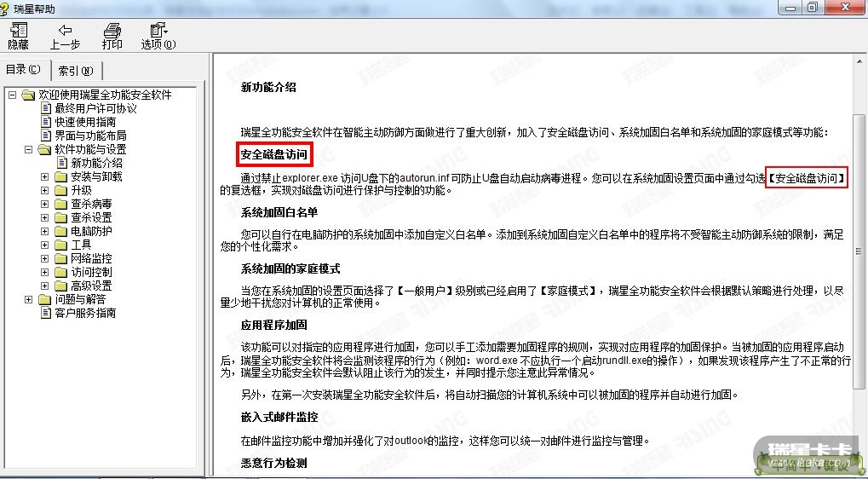The width and height of the screenshot is (868, 479).
Task: Click the 电脑防护 folder icon
Action: (60, 231)
